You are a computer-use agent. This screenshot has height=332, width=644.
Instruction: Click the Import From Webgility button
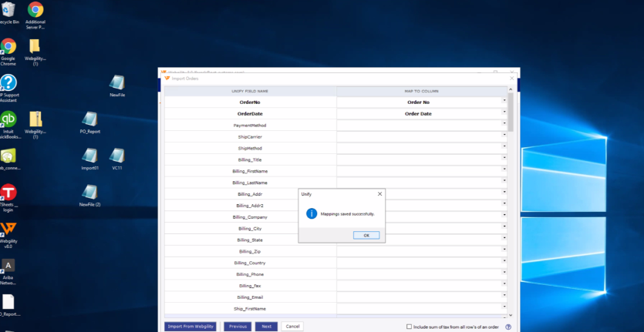pos(191,327)
